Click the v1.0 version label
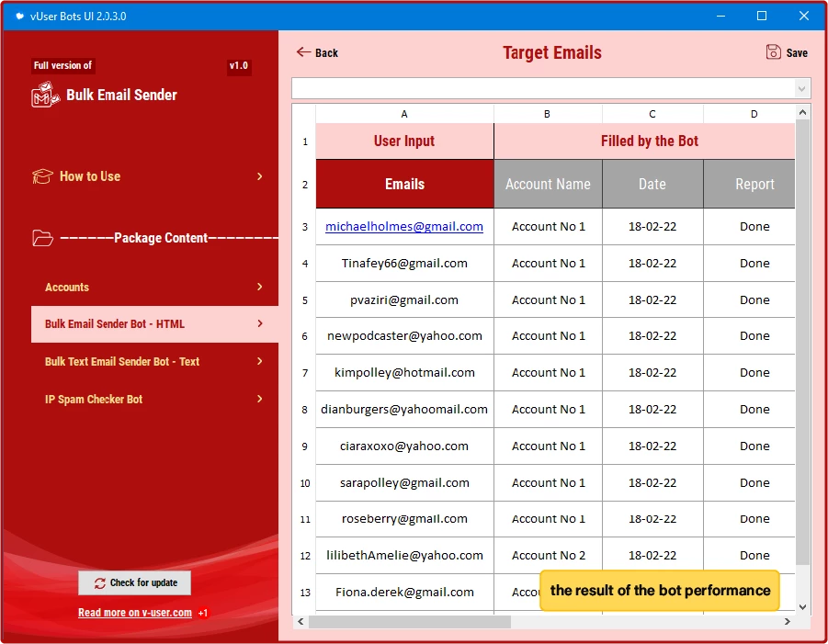 click(x=239, y=65)
